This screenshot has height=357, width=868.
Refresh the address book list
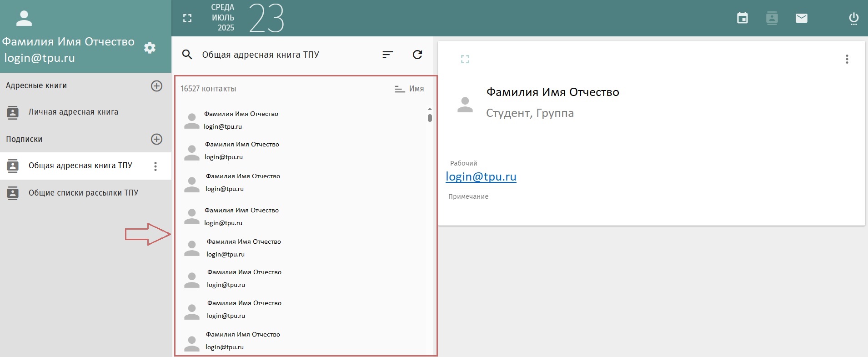click(417, 55)
